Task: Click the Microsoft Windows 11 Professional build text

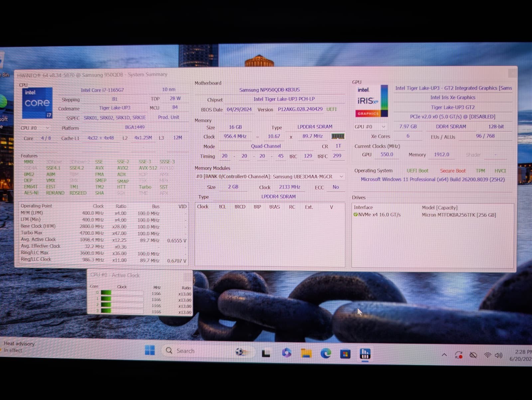Action: click(x=433, y=179)
